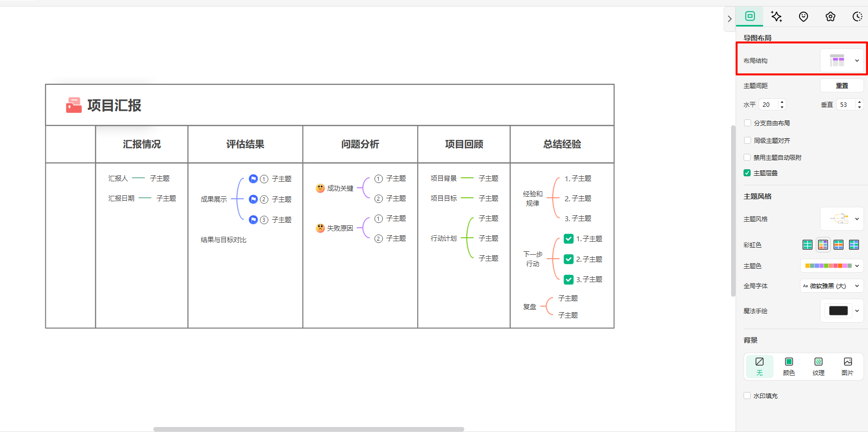Select 纹理 texture background option
Image resolution: width=868 pixels, height=432 pixels.
(x=819, y=367)
